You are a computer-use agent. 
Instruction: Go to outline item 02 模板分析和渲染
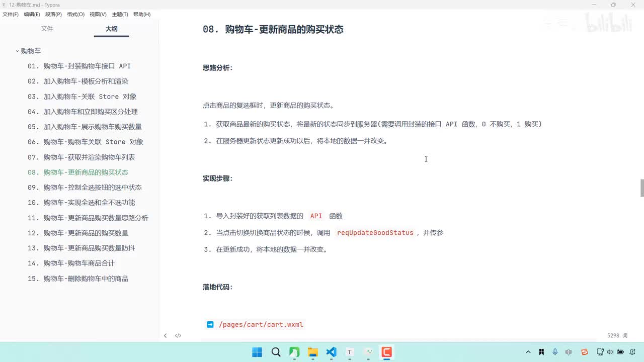click(78, 81)
